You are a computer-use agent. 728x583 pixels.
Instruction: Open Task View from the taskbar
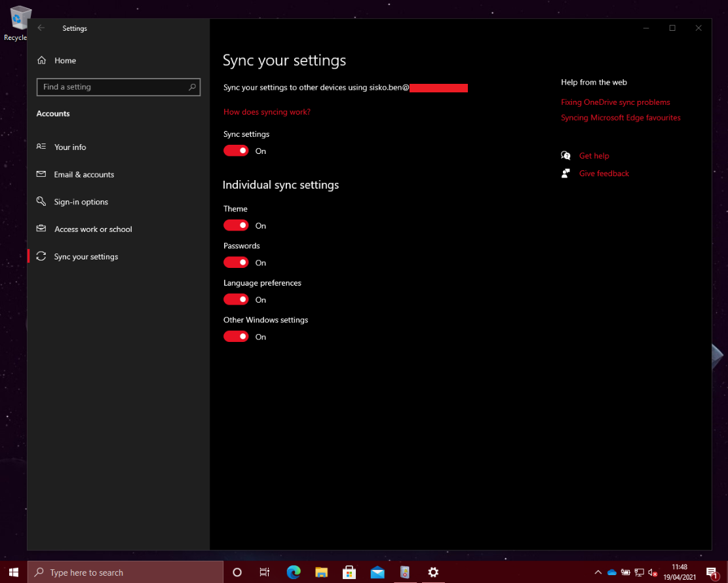265,572
